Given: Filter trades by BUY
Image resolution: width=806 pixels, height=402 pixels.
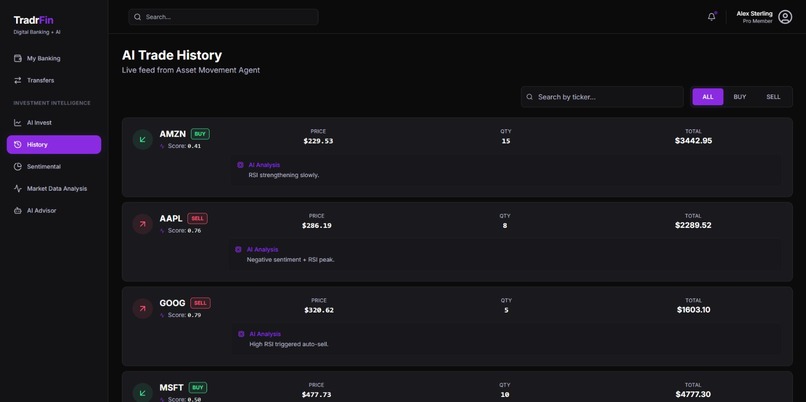Looking at the screenshot, I should click(740, 97).
